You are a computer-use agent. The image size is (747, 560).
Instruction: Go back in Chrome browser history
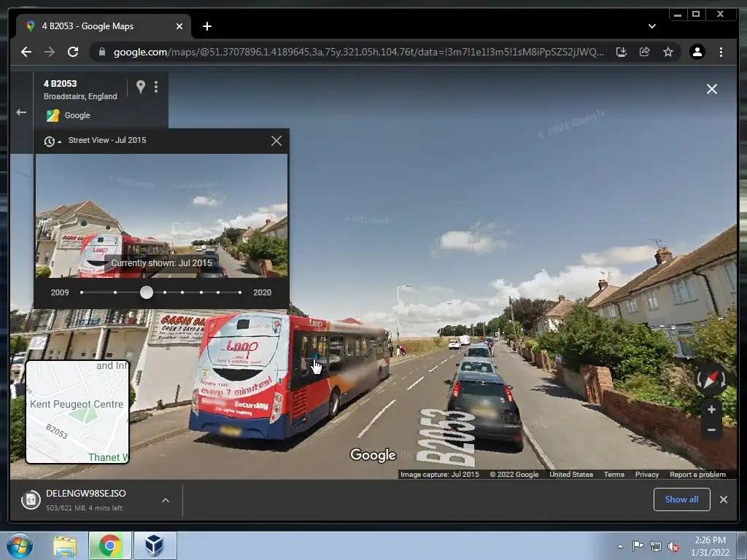pyautogui.click(x=26, y=52)
